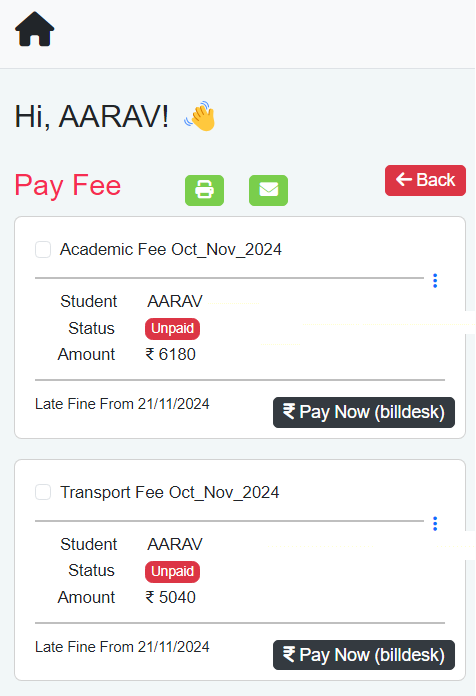Open the Academic Fee three-dot menu
This screenshot has height=696, width=476.
point(435,281)
